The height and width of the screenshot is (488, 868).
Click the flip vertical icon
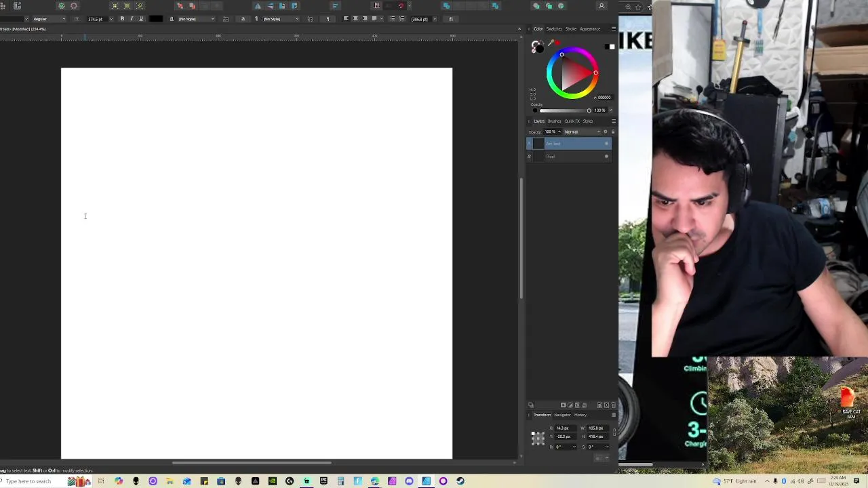pos(271,6)
